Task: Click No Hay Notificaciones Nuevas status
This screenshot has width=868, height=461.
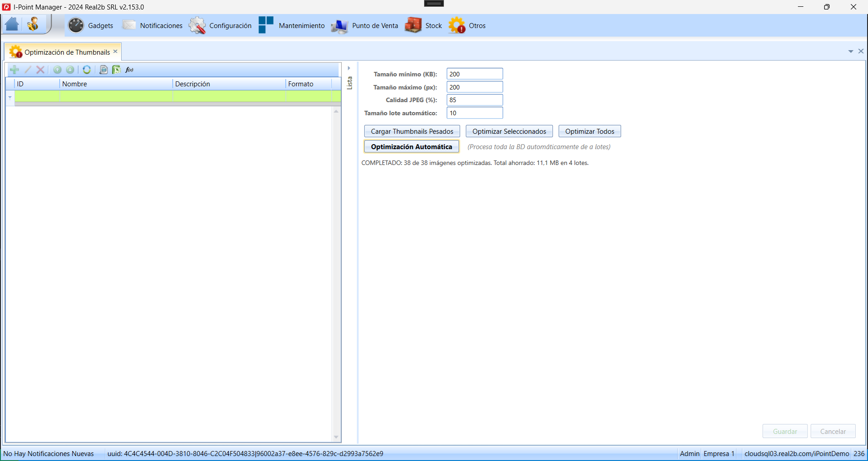Action: [x=49, y=454]
